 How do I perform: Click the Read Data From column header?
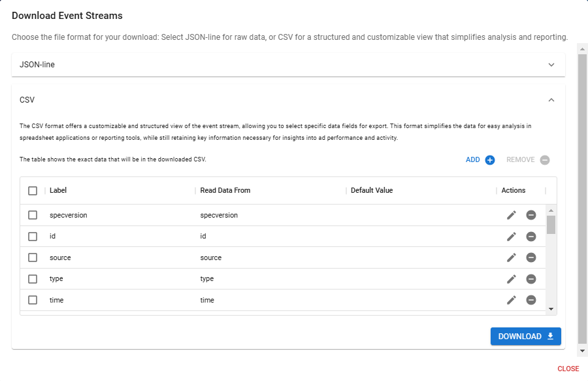click(225, 191)
